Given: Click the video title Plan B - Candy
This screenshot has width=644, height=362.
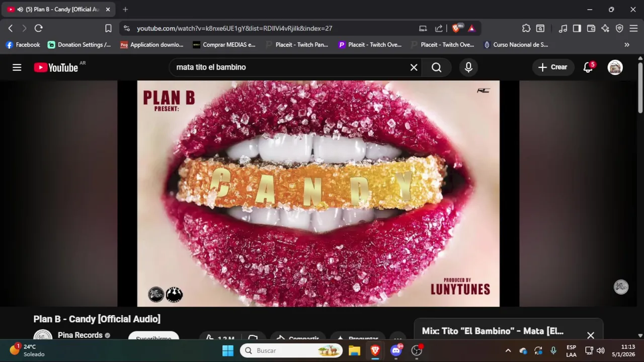Looking at the screenshot, I should (x=97, y=319).
